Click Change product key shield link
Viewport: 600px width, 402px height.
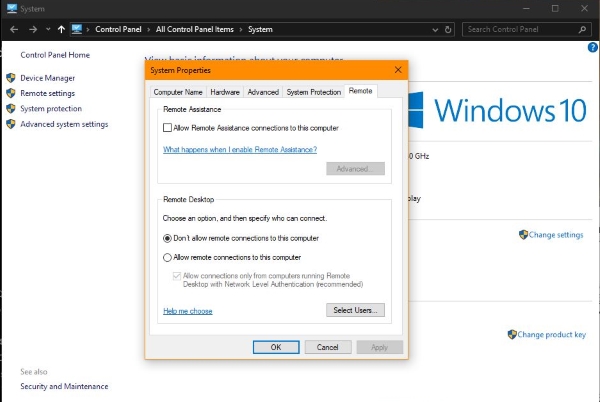point(551,335)
